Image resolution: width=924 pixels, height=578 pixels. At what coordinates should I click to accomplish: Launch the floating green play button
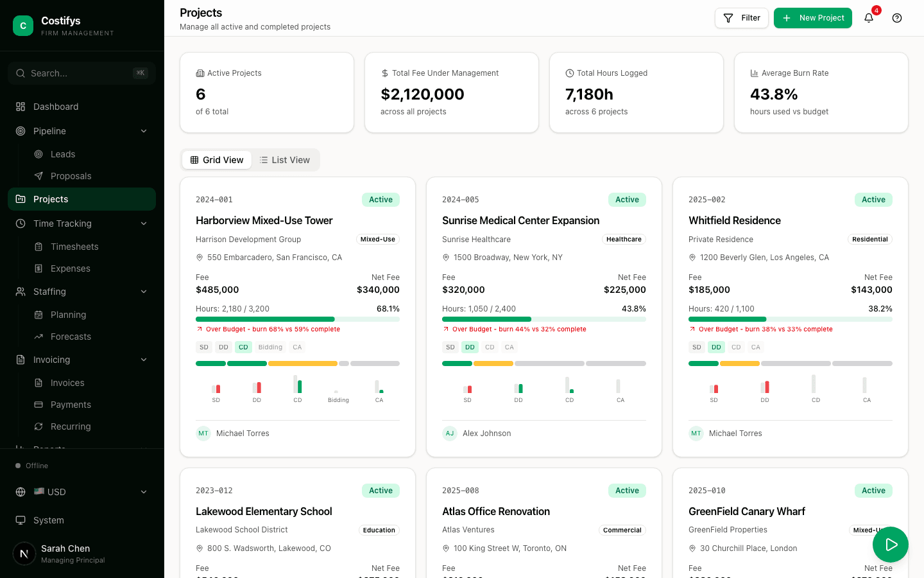tap(891, 545)
